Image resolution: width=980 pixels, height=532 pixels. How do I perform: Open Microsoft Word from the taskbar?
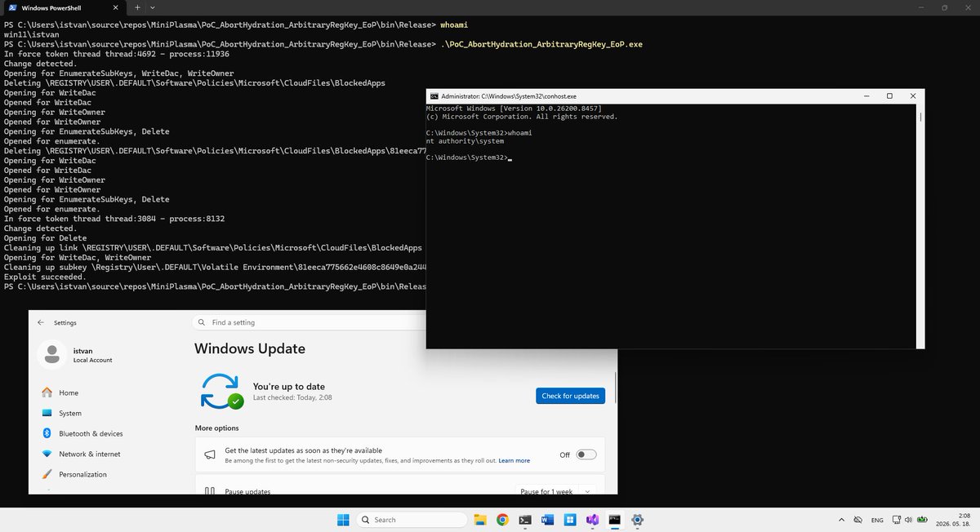[x=547, y=520]
